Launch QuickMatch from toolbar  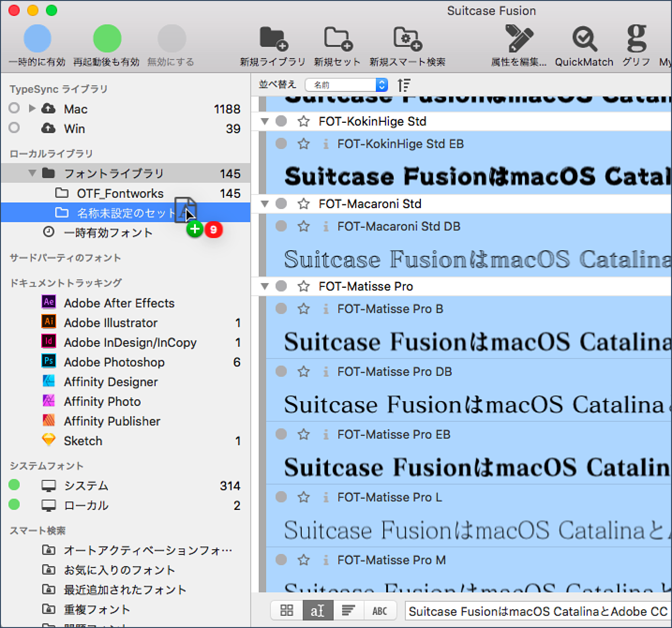584,38
